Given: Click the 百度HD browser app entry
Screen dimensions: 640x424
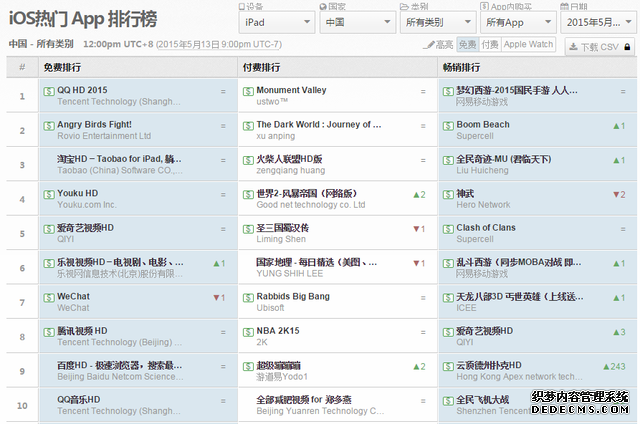Looking at the screenshot, I should pyautogui.click(x=120, y=365).
